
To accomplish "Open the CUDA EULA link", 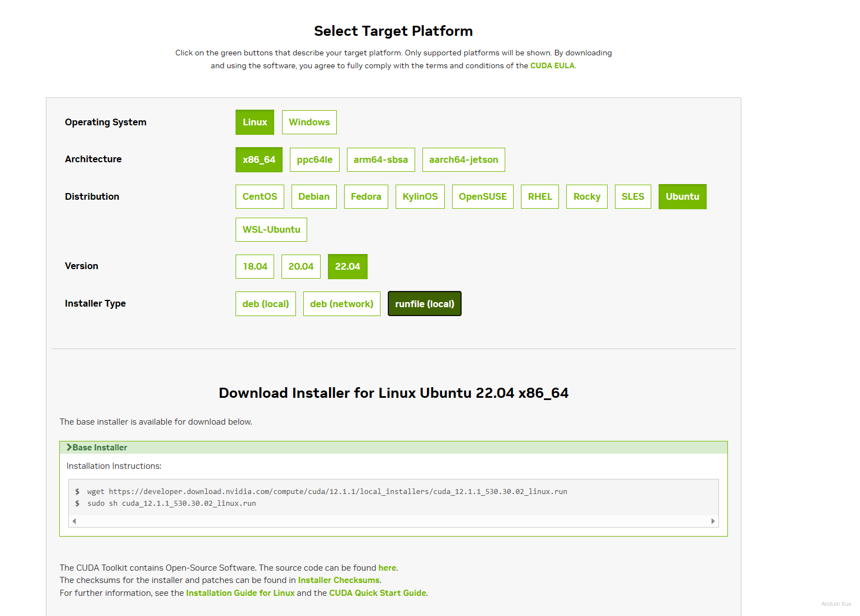I will [x=552, y=66].
